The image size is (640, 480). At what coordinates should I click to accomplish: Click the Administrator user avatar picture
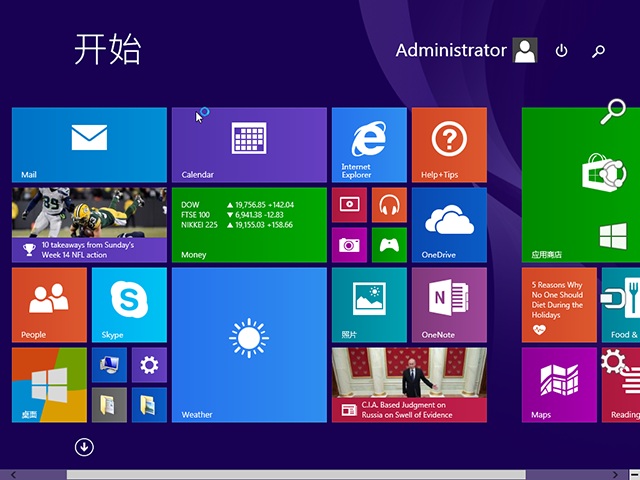click(525, 50)
